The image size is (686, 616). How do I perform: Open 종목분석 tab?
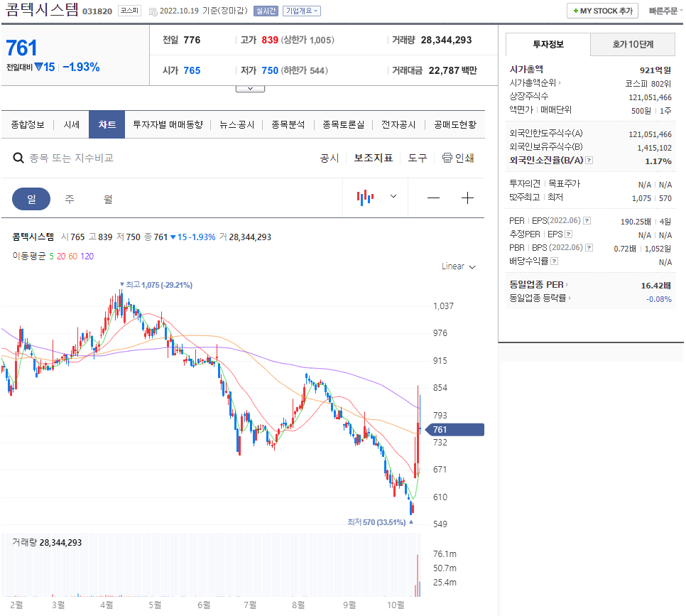click(288, 125)
